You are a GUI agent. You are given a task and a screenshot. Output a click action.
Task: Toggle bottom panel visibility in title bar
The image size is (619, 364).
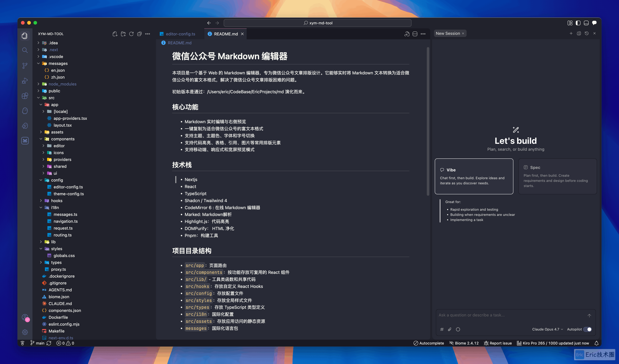coord(586,23)
